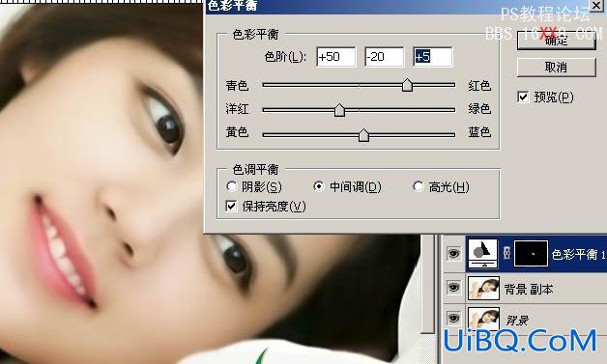Viewport: 607px width, 364px height.
Task: Select the 背景 layer thumbnail
Action: 483,319
